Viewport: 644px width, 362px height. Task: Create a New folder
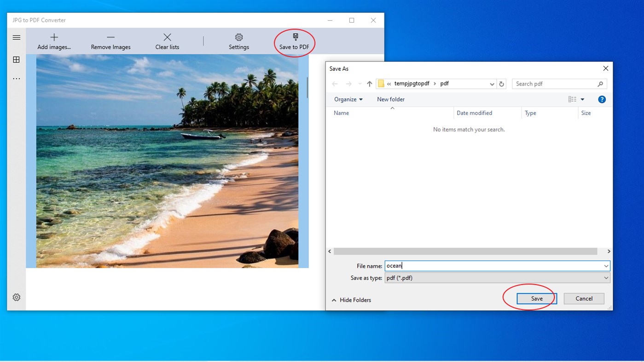coord(390,99)
